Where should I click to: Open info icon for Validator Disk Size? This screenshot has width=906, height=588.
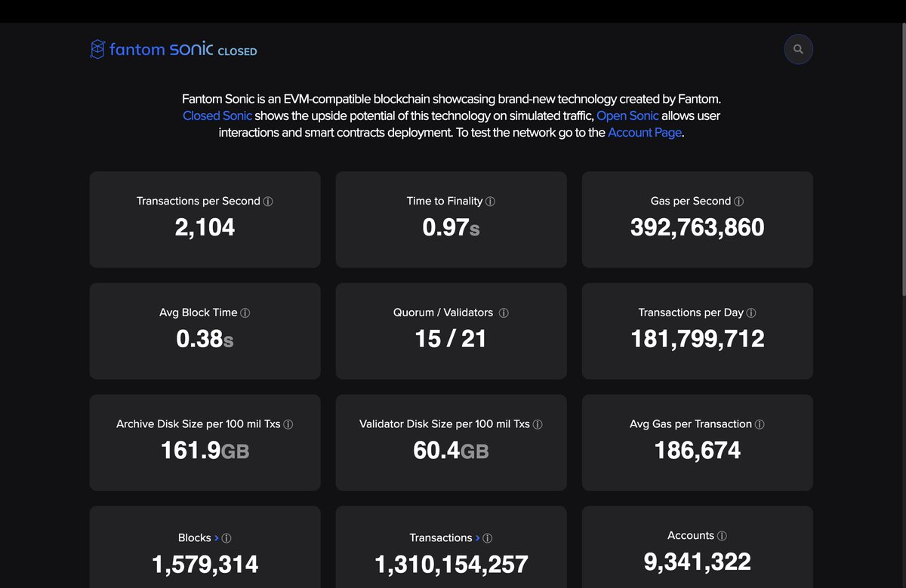point(538,425)
